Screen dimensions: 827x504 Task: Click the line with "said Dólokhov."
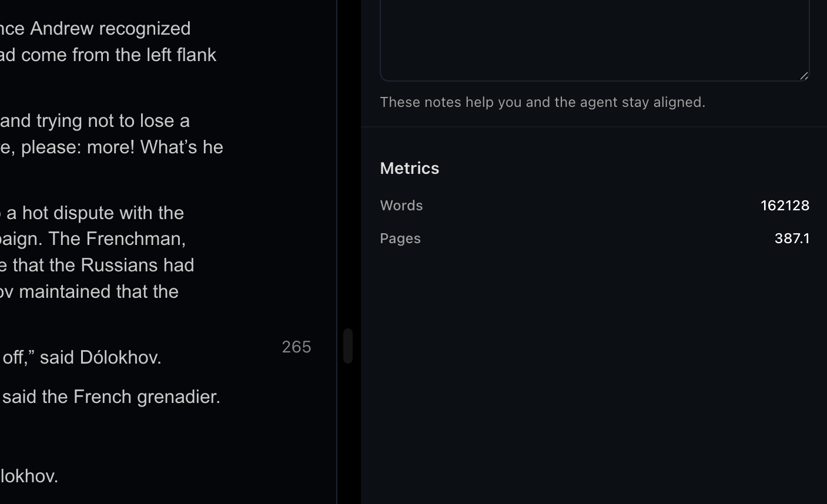click(81, 357)
